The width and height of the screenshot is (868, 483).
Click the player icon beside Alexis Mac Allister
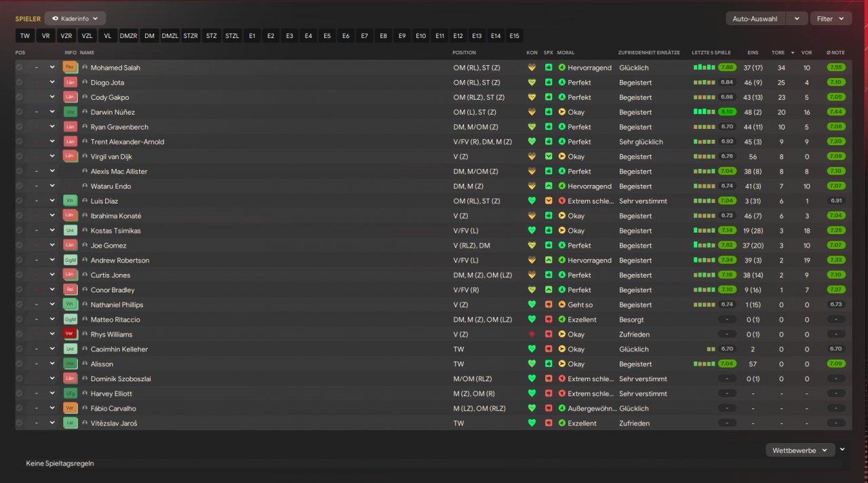pyautogui.click(x=85, y=171)
